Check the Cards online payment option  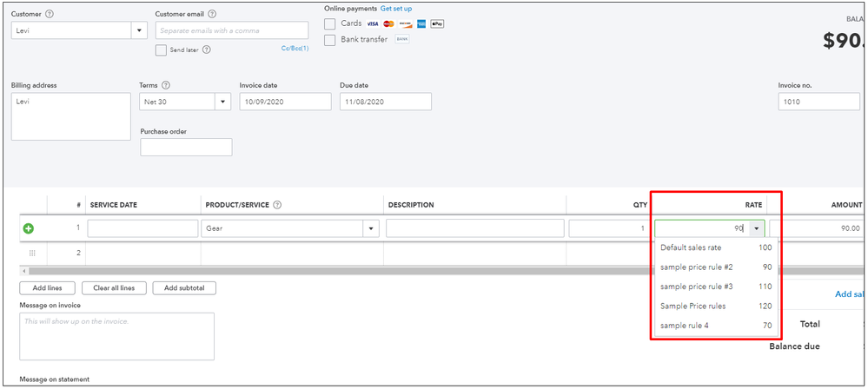(330, 23)
